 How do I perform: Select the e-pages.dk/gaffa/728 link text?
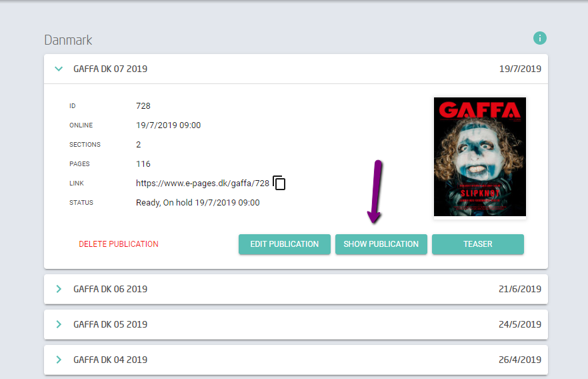coord(203,183)
